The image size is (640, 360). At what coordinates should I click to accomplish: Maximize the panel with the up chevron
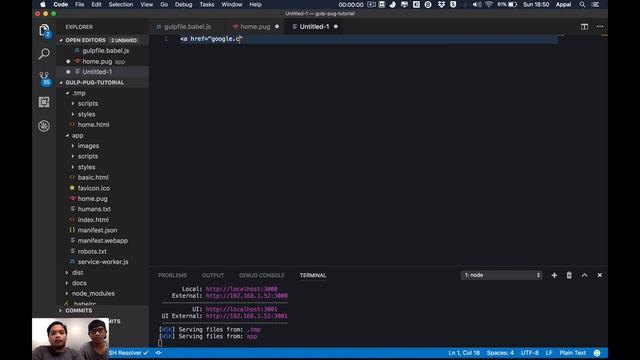click(x=584, y=275)
